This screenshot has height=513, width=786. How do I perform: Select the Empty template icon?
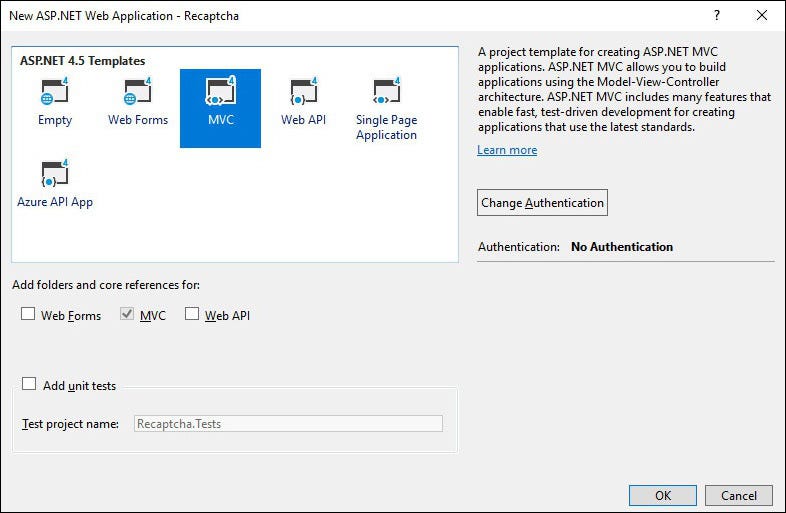coord(55,92)
